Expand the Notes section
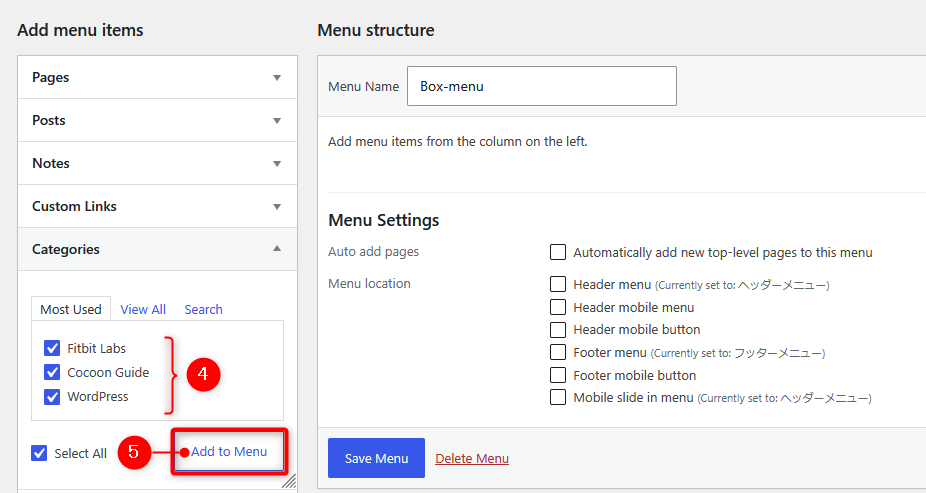Viewport: 926px width, 493px height. click(157, 164)
